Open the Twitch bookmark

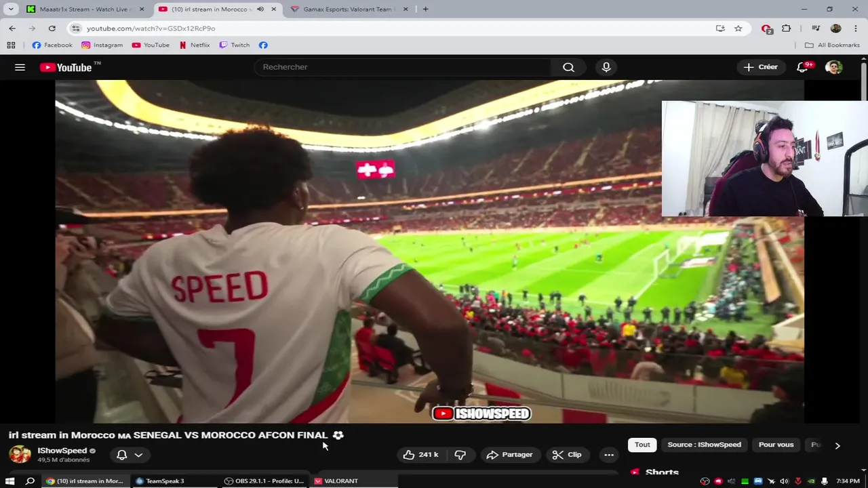234,45
